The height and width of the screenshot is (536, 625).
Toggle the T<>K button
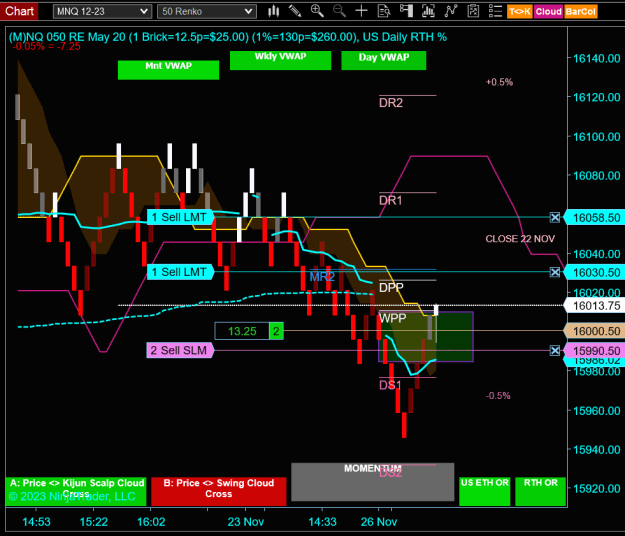(x=520, y=12)
